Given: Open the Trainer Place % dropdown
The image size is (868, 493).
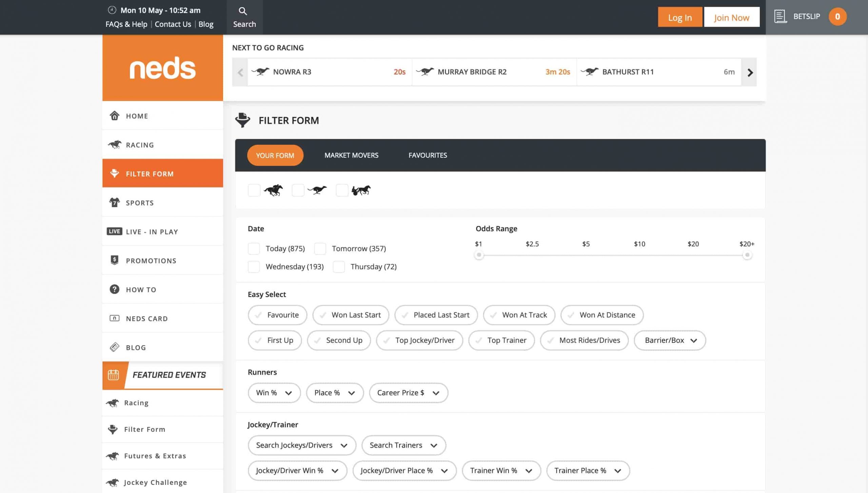Looking at the screenshot, I should click(588, 471).
